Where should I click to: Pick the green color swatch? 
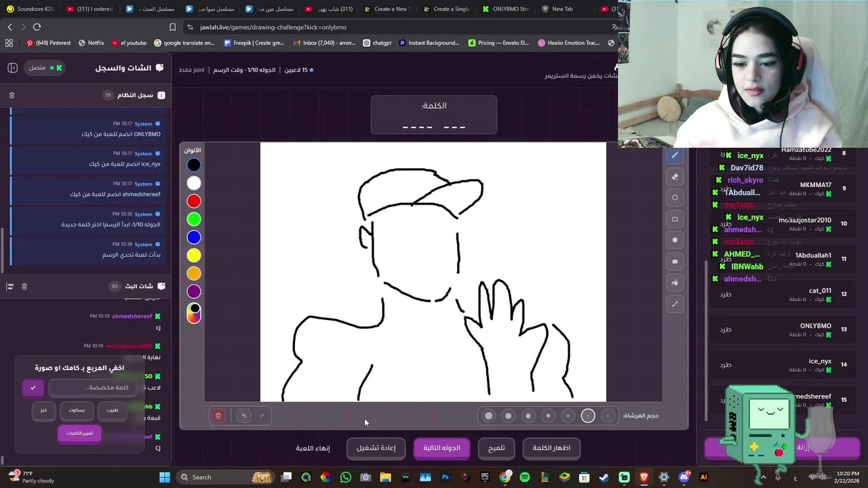194,219
